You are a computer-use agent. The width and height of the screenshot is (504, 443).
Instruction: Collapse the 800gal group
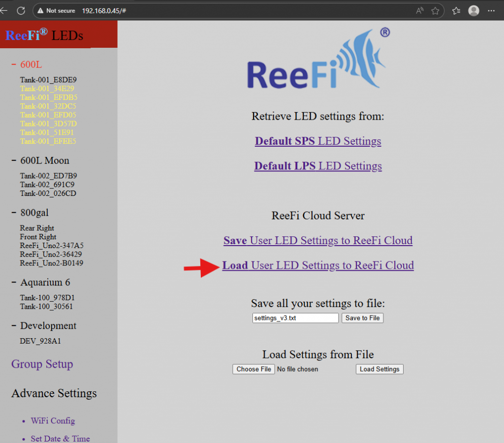point(14,213)
